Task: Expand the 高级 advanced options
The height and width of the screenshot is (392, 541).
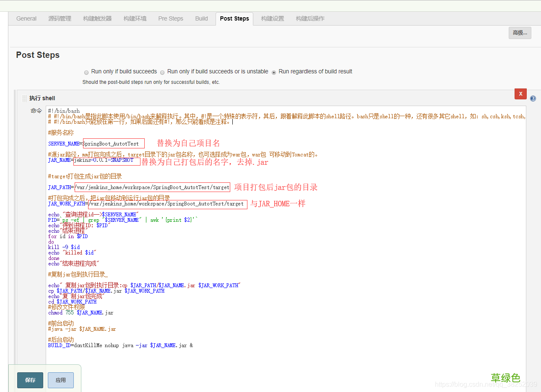Action: (520, 33)
